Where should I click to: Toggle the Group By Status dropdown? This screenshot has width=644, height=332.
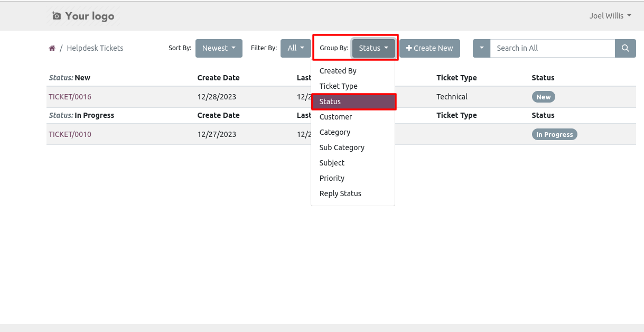(374, 48)
